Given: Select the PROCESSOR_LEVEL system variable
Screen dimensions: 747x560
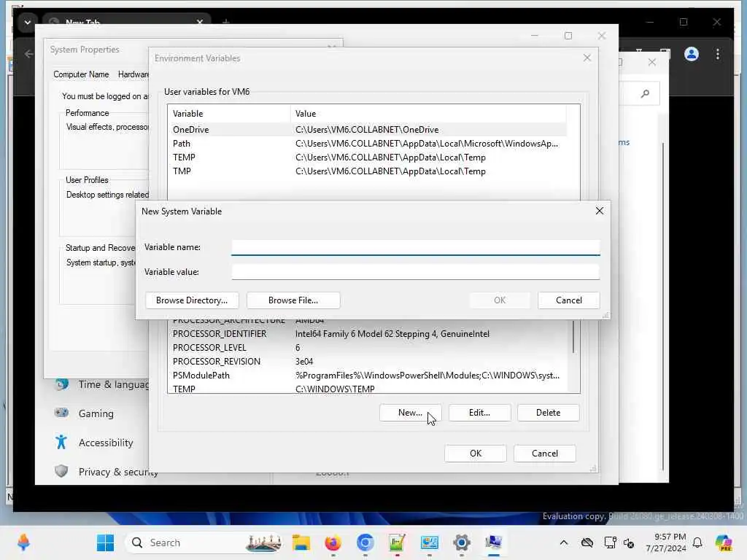Looking at the screenshot, I should click(x=368, y=348).
